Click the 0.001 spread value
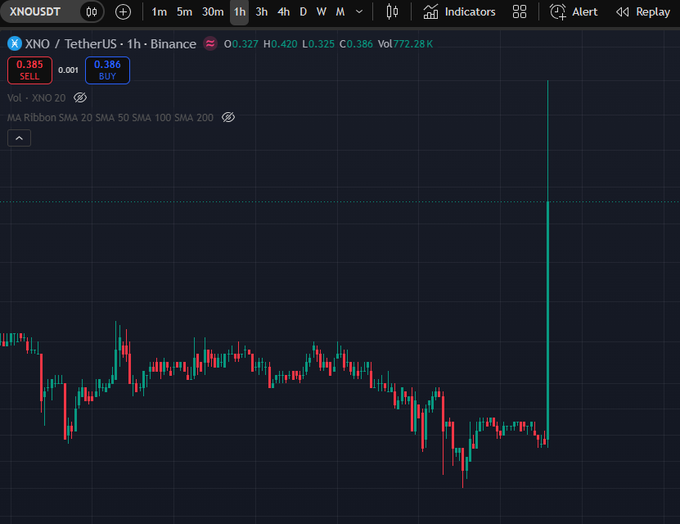680x524 pixels. coord(69,70)
